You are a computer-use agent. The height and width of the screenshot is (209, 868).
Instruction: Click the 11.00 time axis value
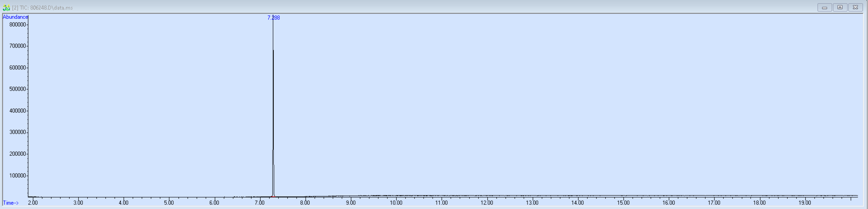441,203
